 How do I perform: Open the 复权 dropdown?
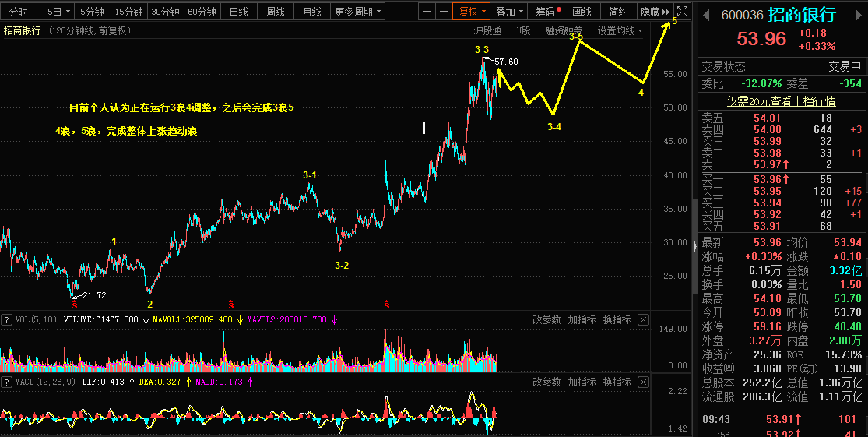(471, 11)
